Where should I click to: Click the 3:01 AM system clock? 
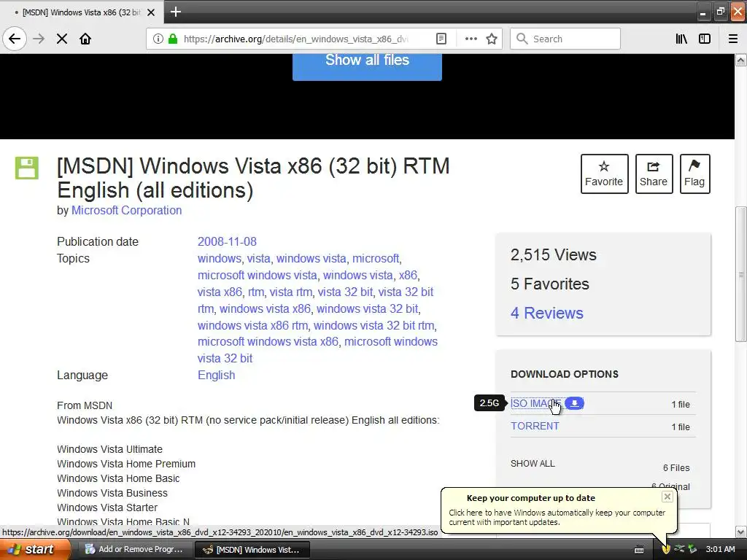point(720,549)
